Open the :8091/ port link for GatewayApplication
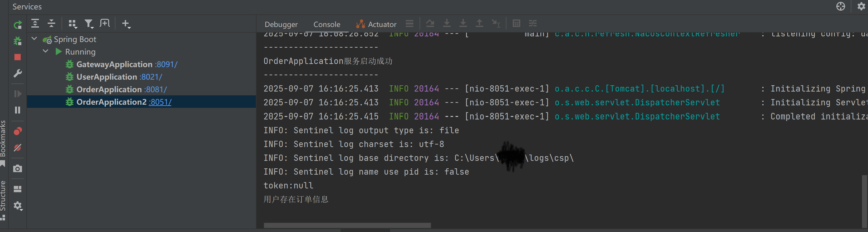868x232 pixels. pyautogui.click(x=166, y=64)
